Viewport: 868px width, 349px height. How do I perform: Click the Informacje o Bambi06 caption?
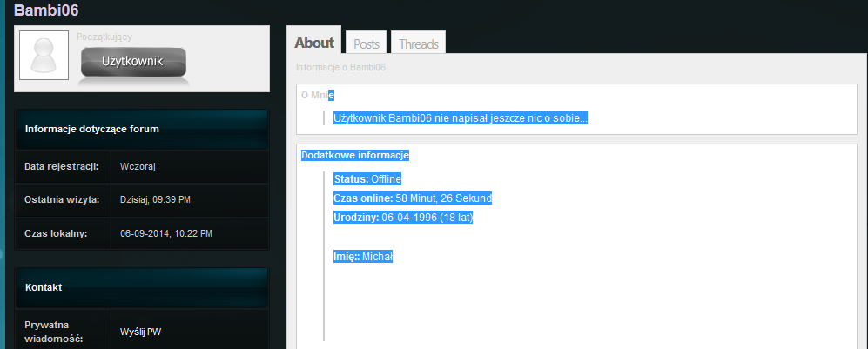pos(340,68)
